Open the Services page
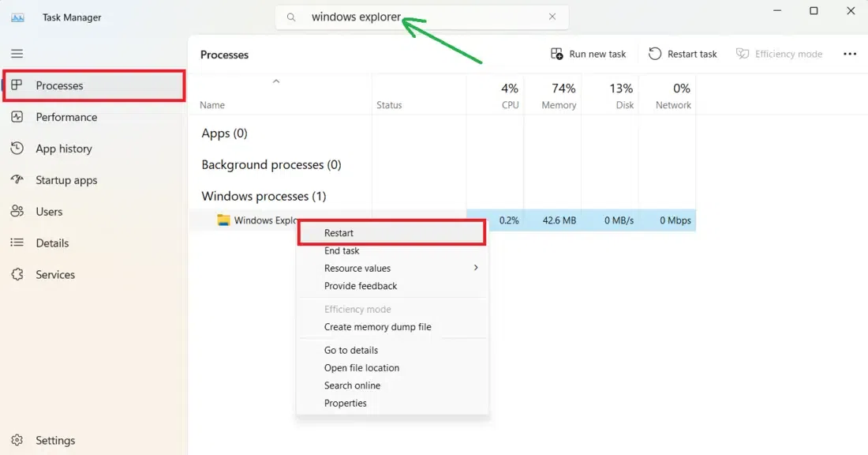Viewport: 868px width, 455px height. coord(94,274)
